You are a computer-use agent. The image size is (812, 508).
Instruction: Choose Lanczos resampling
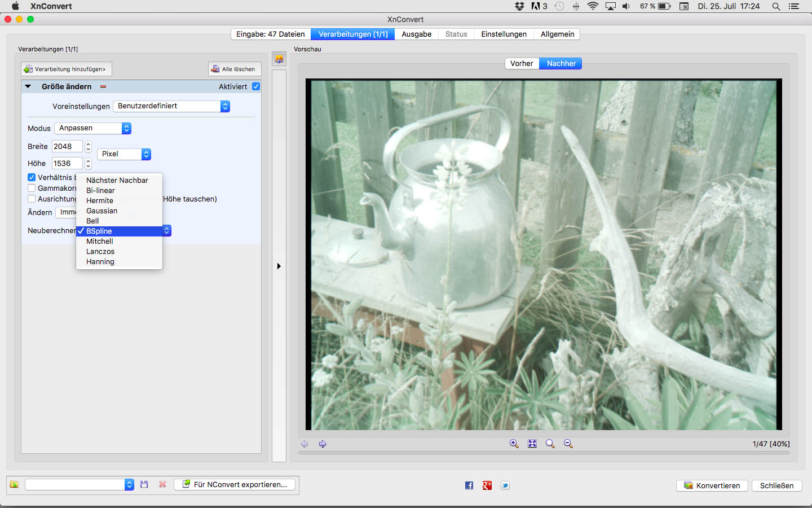[119, 251]
